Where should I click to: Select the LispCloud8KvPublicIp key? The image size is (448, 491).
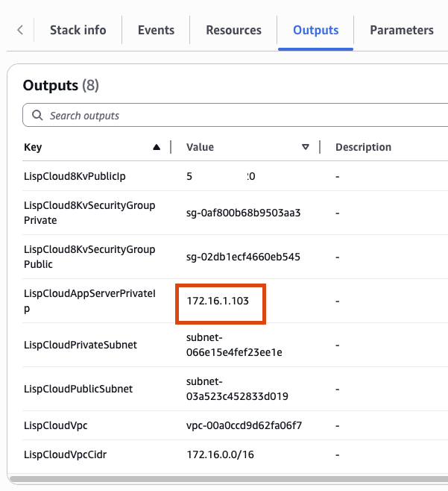(75, 176)
